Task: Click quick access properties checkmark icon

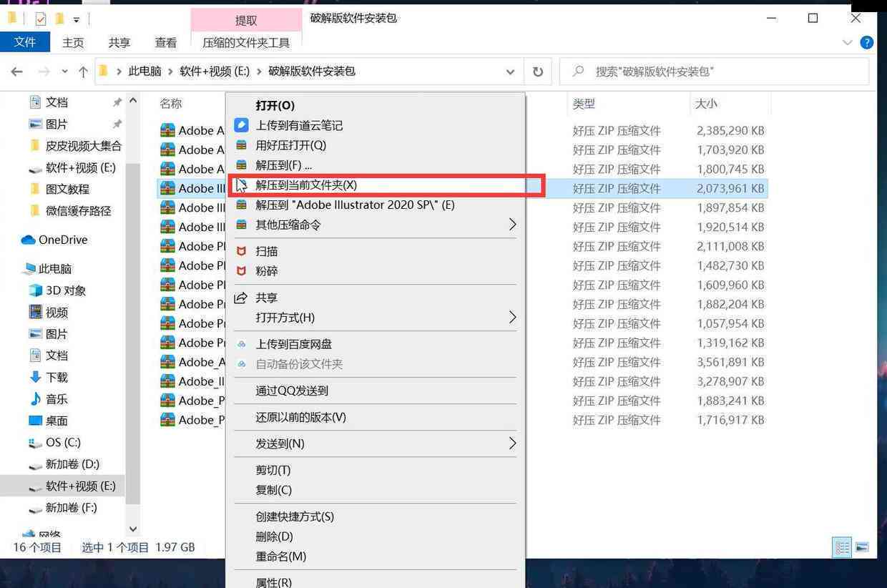Action: pyautogui.click(x=40, y=19)
